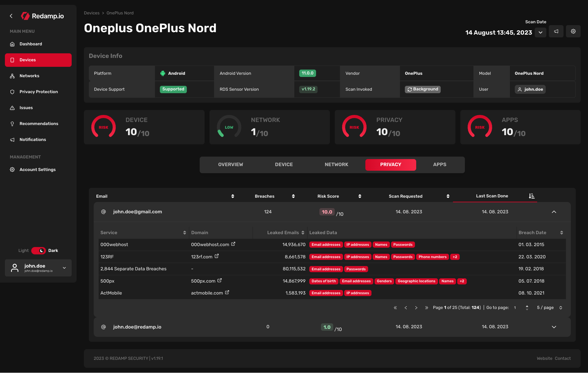Open Dashboard from main menu
The height and width of the screenshot is (373, 588).
pyautogui.click(x=38, y=44)
